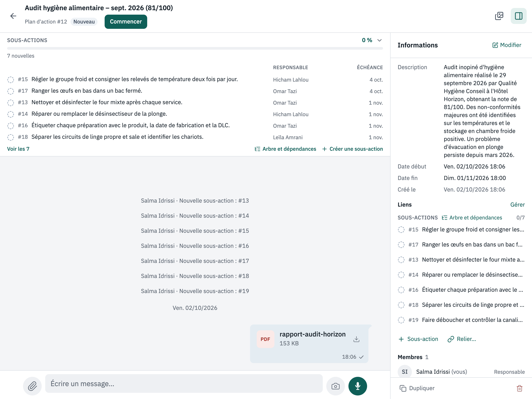532x399 pixels.
Task: Mark #14 Réparer ou remplacer done in main list
Action: (x=11, y=114)
